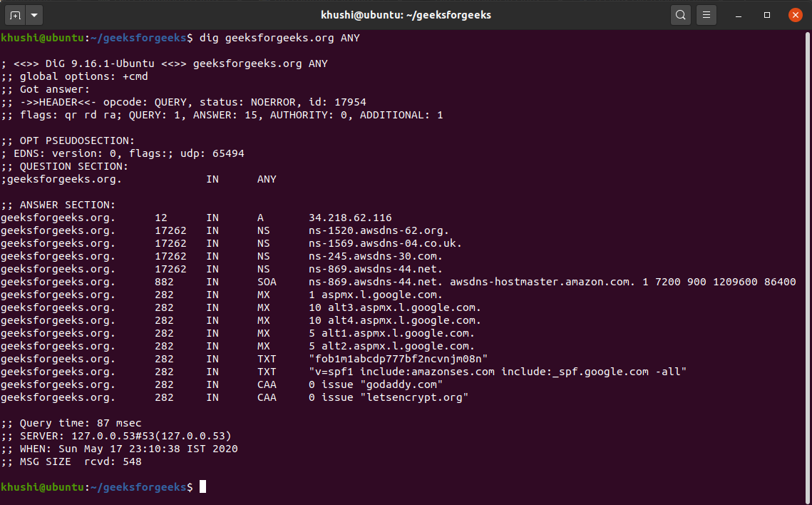Screen dimensions: 812x505
Task: Close the terminal window
Action: click(x=796, y=15)
